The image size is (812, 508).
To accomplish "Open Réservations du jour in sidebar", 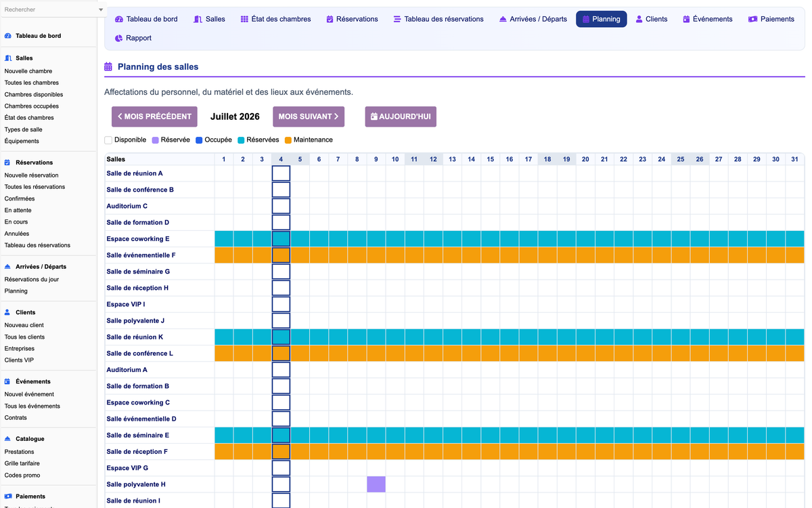I will (x=32, y=279).
